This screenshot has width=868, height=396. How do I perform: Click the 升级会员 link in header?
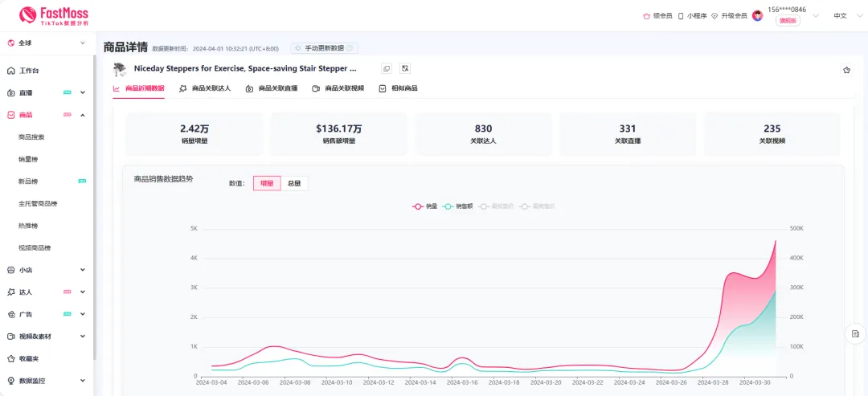(x=729, y=15)
